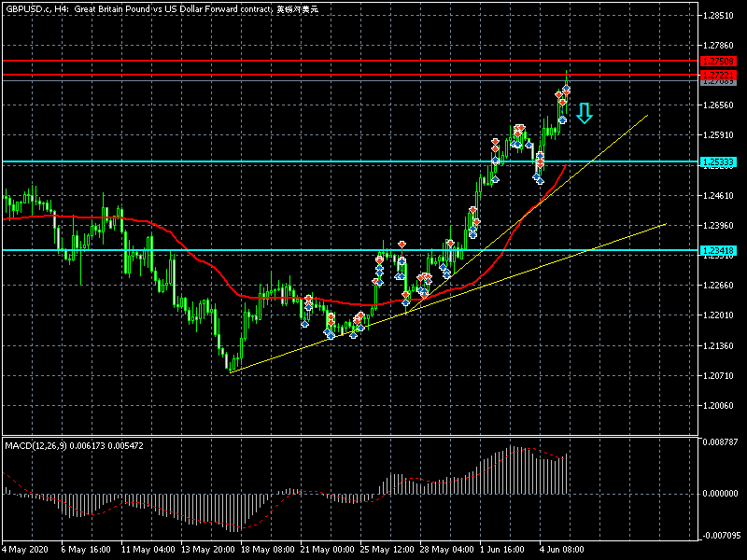
Task: Click the 11 May 04:00 date label
Action: click(x=148, y=549)
